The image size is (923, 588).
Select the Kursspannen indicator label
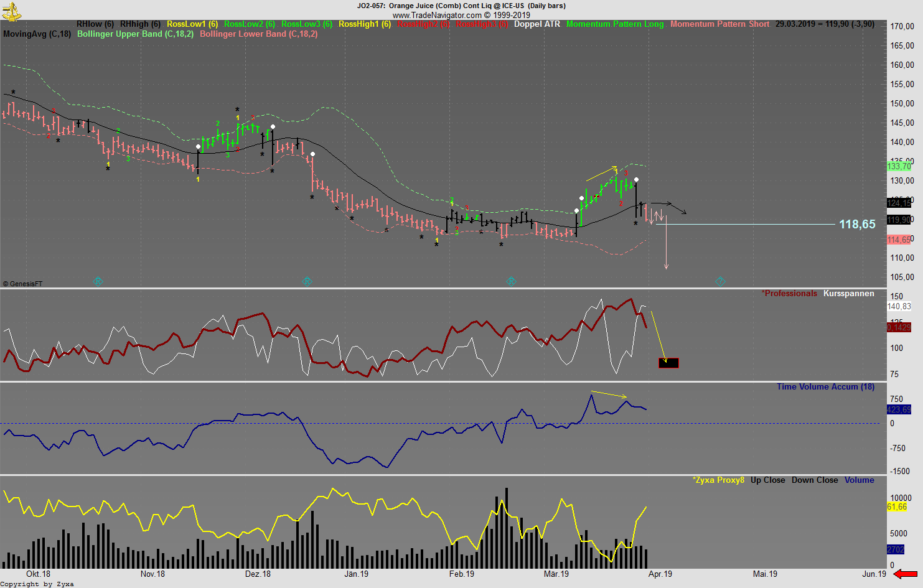pyautogui.click(x=849, y=294)
